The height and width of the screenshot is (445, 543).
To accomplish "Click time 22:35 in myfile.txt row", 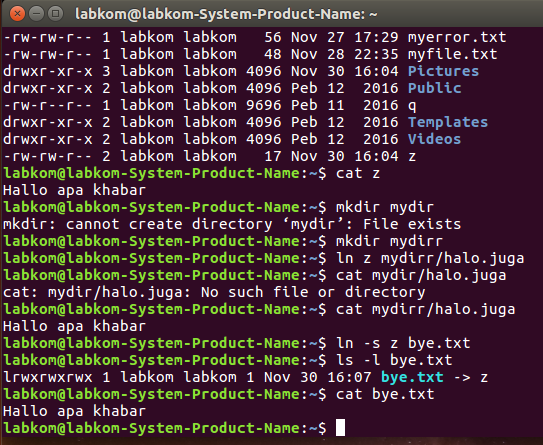I will point(376,54).
